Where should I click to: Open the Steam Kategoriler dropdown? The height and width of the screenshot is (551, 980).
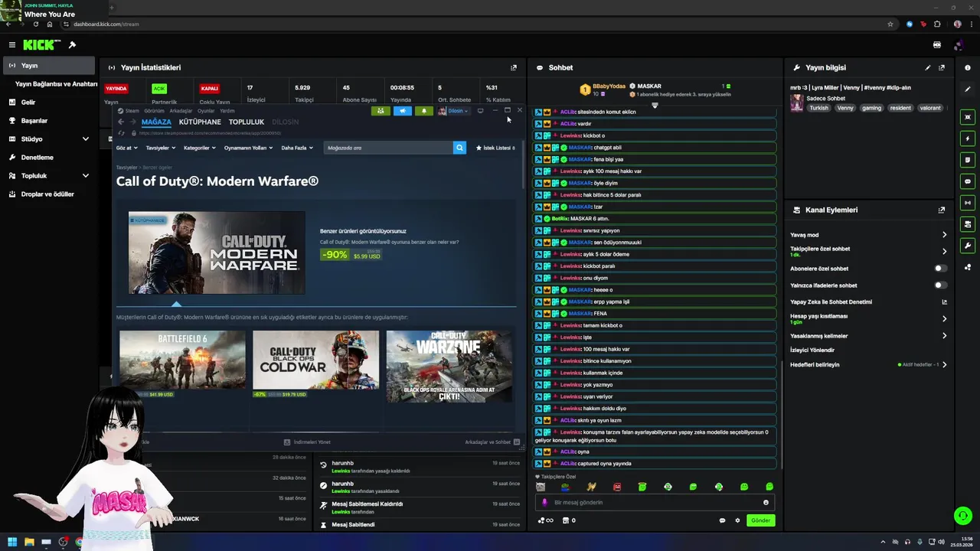click(x=200, y=148)
